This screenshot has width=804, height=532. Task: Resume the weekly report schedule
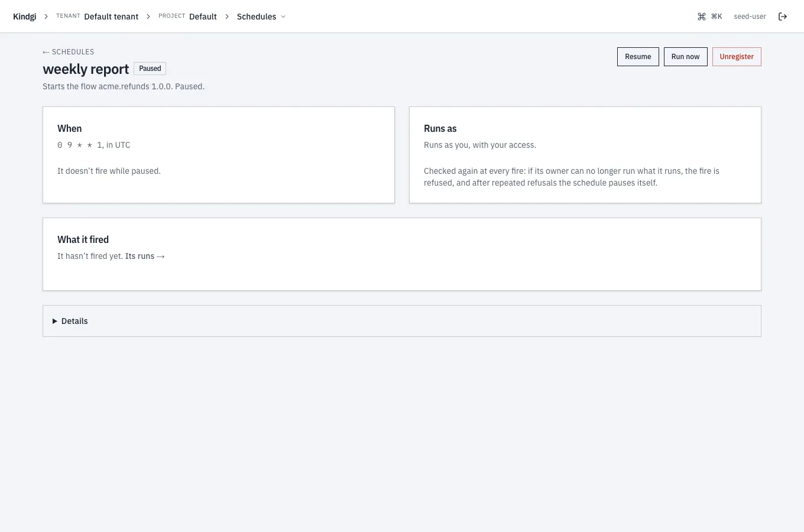[x=638, y=57]
